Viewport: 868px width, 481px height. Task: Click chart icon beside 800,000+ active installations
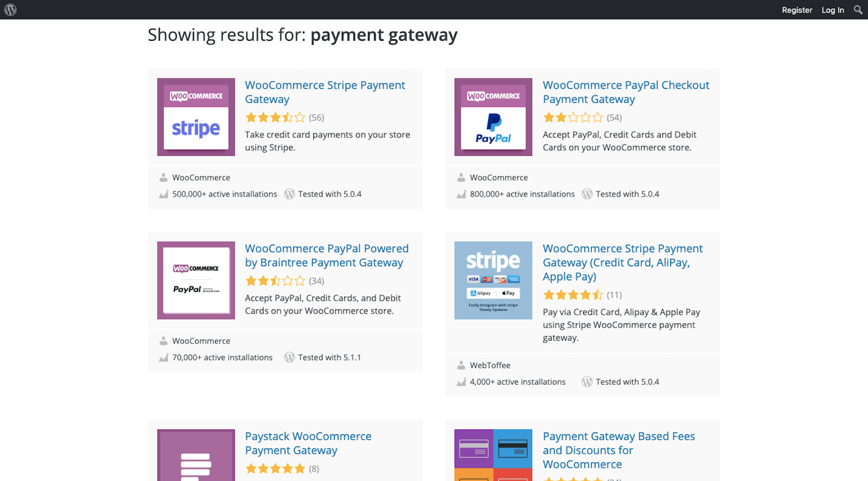[461, 194]
